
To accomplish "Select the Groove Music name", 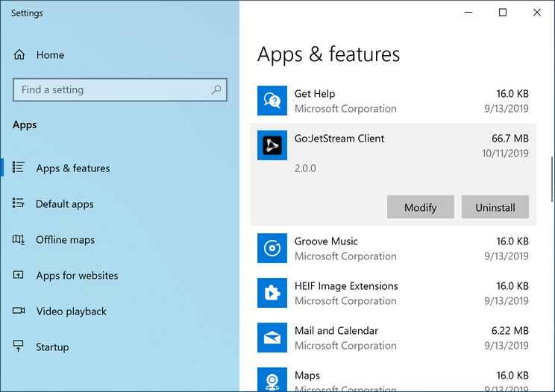I will (326, 241).
